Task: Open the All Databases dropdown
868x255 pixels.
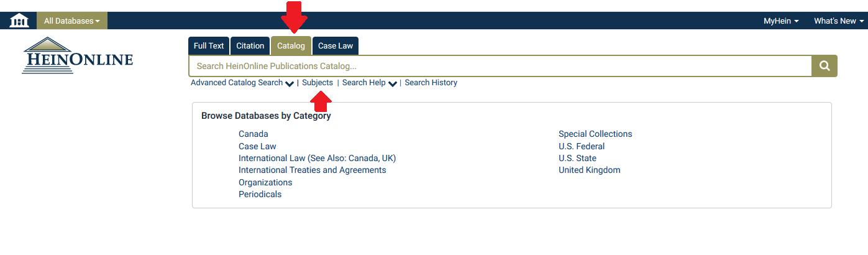Action: click(72, 21)
